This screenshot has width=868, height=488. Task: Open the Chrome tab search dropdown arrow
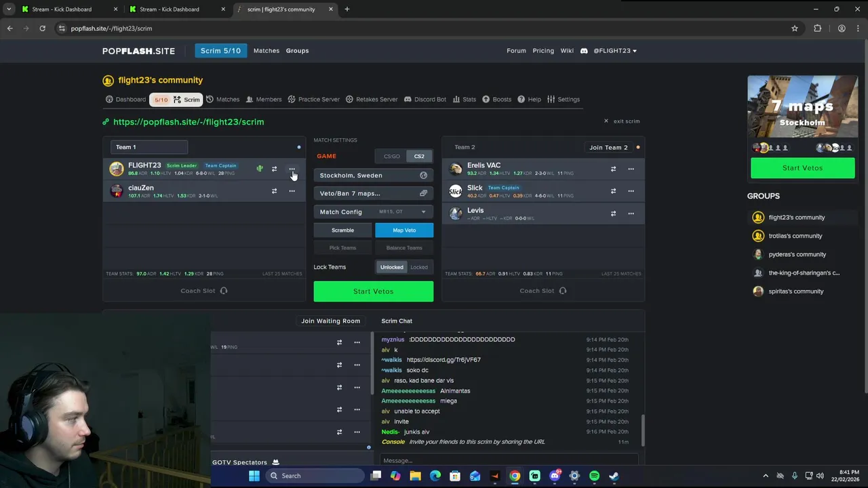(9, 9)
